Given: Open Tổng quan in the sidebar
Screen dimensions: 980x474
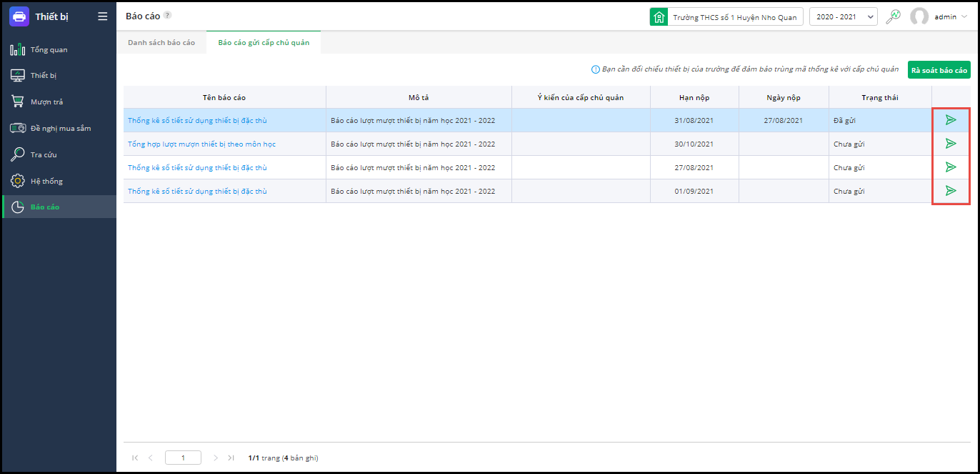Looking at the screenshot, I should point(59,50).
